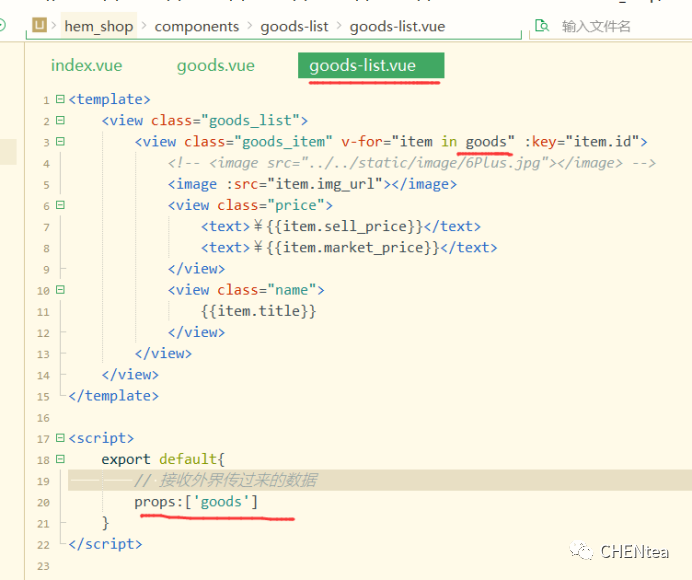Select the goods-list.vue tab
The height and width of the screenshot is (580, 692).
coord(362,66)
